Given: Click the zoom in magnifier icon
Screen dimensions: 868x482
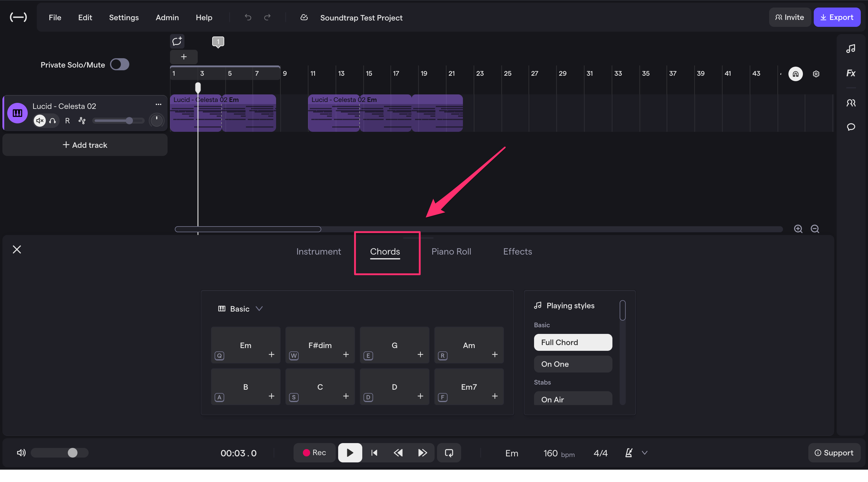Looking at the screenshot, I should tap(798, 229).
